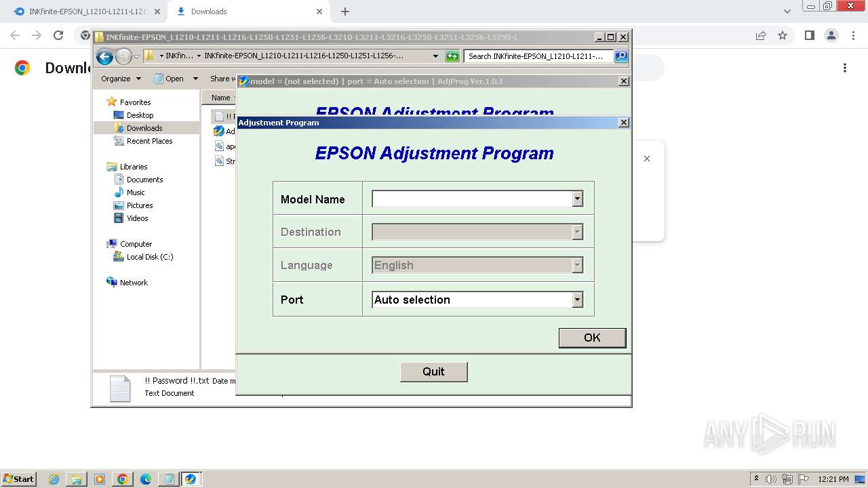Switch to Chrome from the taskbar
This screenshot has height=488, width=868.
123,479
